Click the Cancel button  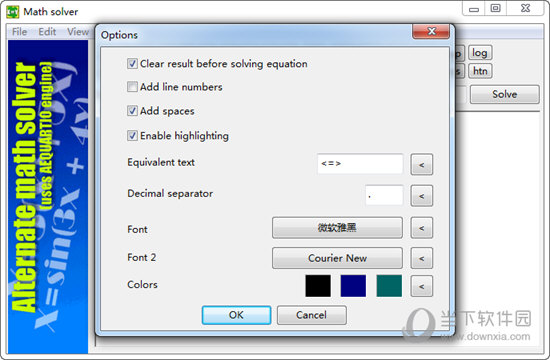click(311, 315)
